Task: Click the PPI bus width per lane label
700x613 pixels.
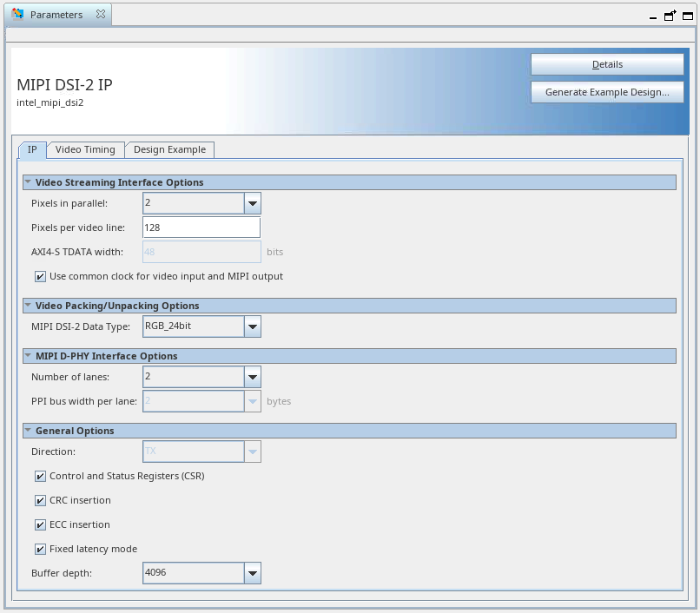Action: [84, 401]
